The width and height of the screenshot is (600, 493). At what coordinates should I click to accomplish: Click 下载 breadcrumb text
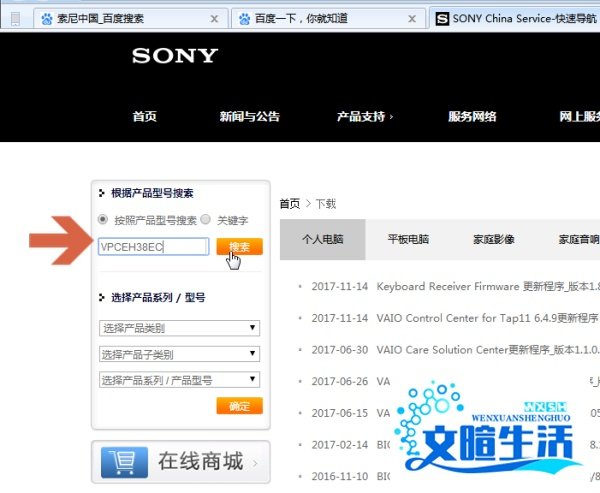point(326,204)
